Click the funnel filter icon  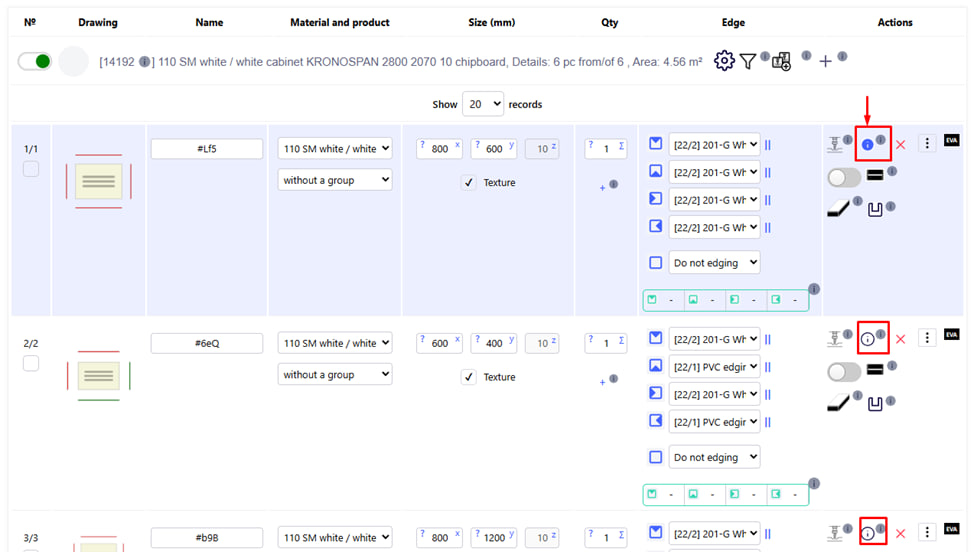click(x=747, y=62)
